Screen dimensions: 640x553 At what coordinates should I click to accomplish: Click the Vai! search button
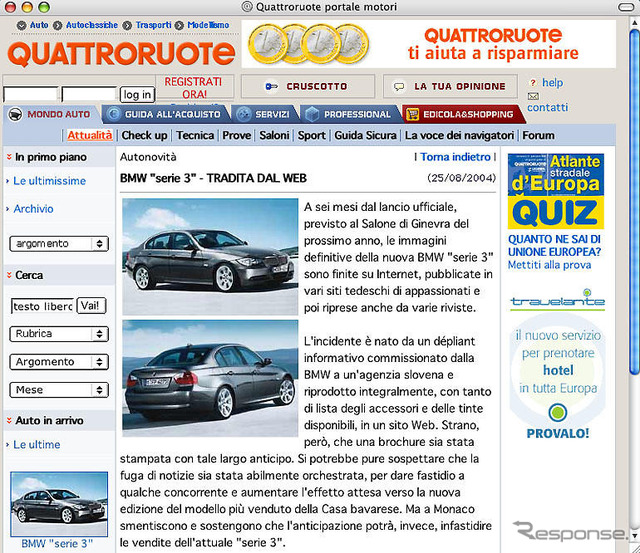(x=91, y=306)
